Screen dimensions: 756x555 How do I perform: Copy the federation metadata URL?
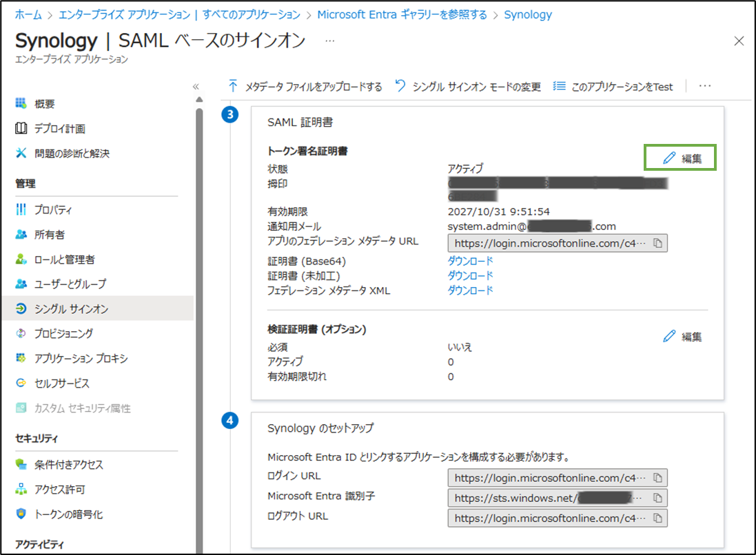tap(657, 243)
